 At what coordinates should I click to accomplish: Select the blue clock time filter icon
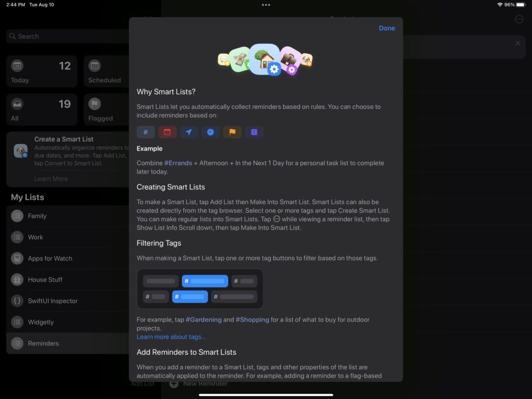click(210, 132)
